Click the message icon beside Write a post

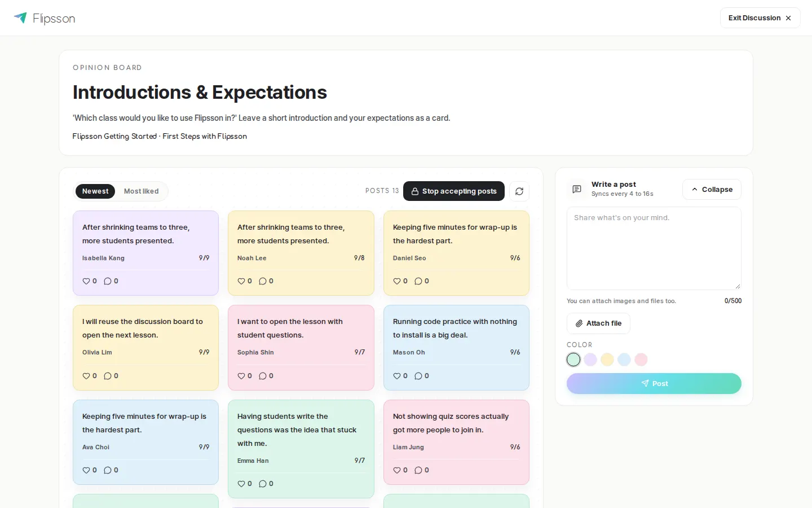pyautogui.click(x=577, y=189)
